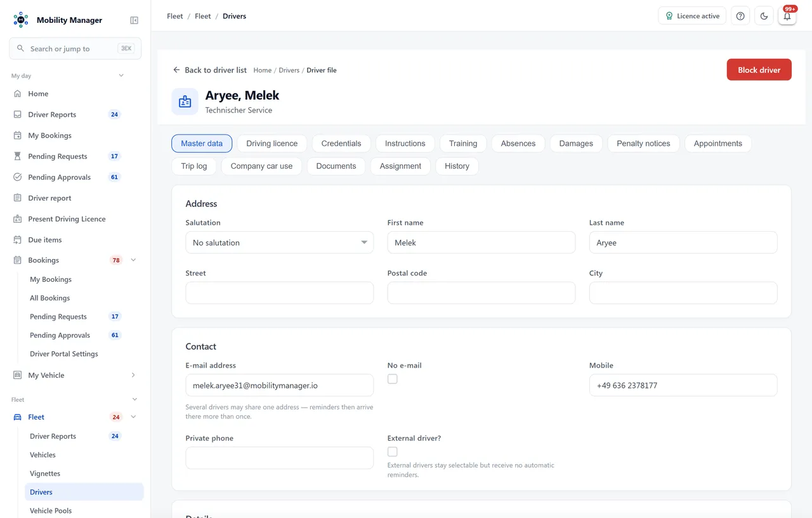This screenshot has width=812, height=518.
Task: Click the licence ribbon icon in header
Action: coord(669,16)
